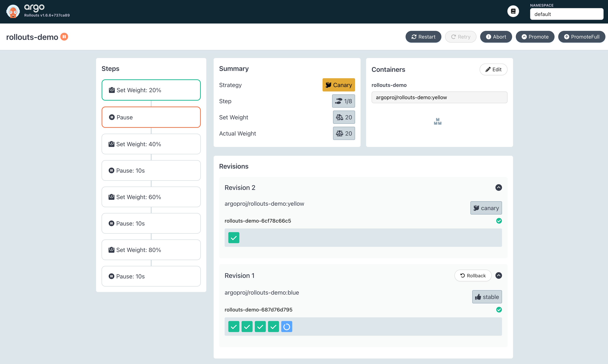Select the Set Weight: 20% step
This screenshot has width=608, height=364.
[151, 90]
